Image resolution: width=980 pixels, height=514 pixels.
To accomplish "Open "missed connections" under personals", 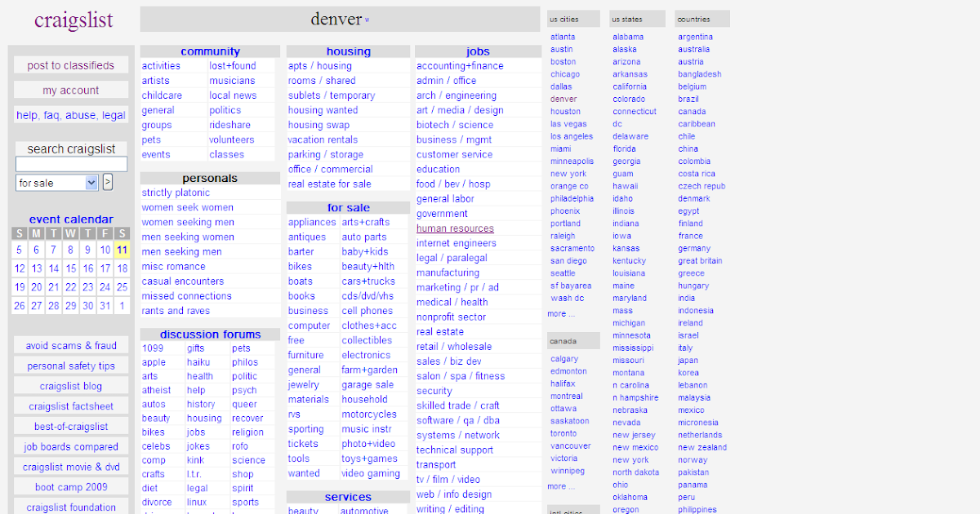I will click(186, 295).
